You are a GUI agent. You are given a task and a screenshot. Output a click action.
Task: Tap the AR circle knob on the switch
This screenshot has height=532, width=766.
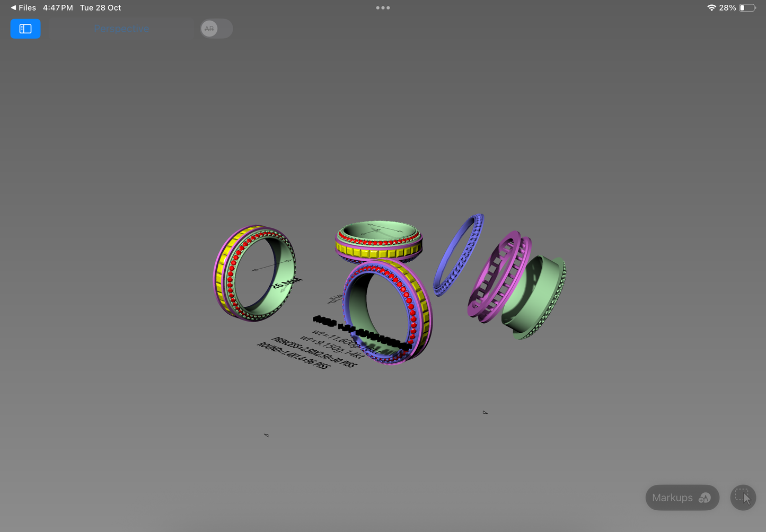tap(209, 29)
